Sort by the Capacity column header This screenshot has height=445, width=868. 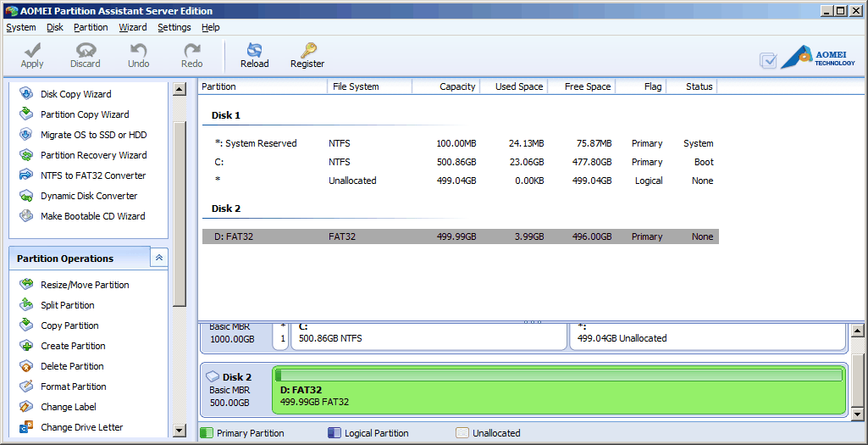[x=445, y=86]
